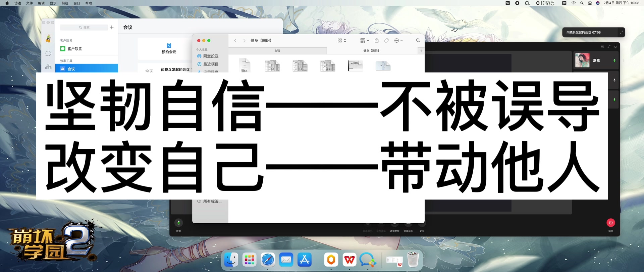
Task: Click the user avatar in WeCom sidebar
Action: point(48,39)
